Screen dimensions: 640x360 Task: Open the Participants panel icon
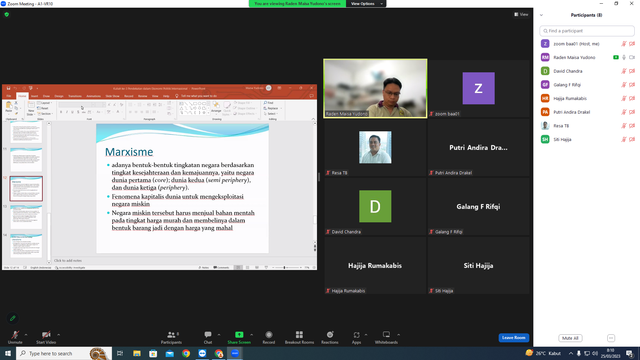click(171, 335)
